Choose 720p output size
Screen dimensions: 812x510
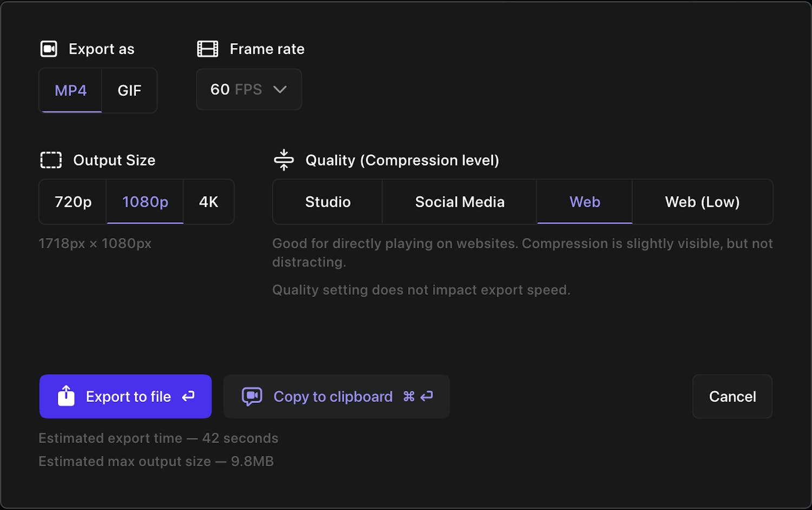pyautogui.click(x=73, y=202)
